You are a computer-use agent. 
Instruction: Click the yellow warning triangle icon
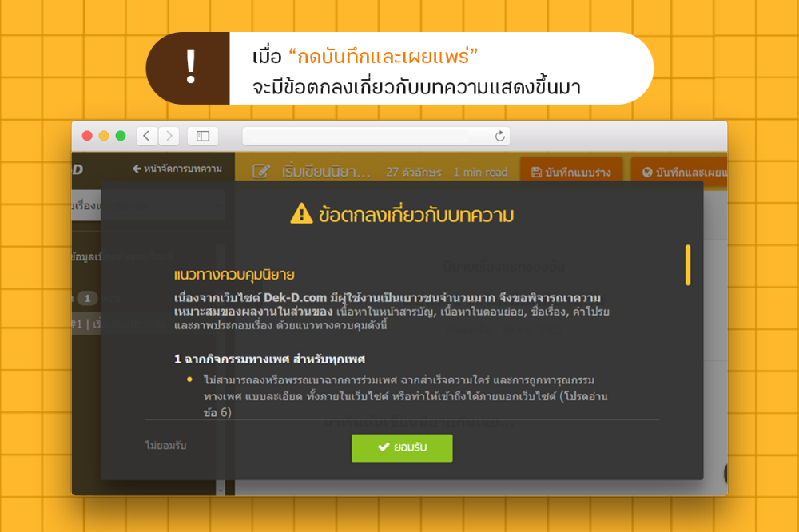301,213
